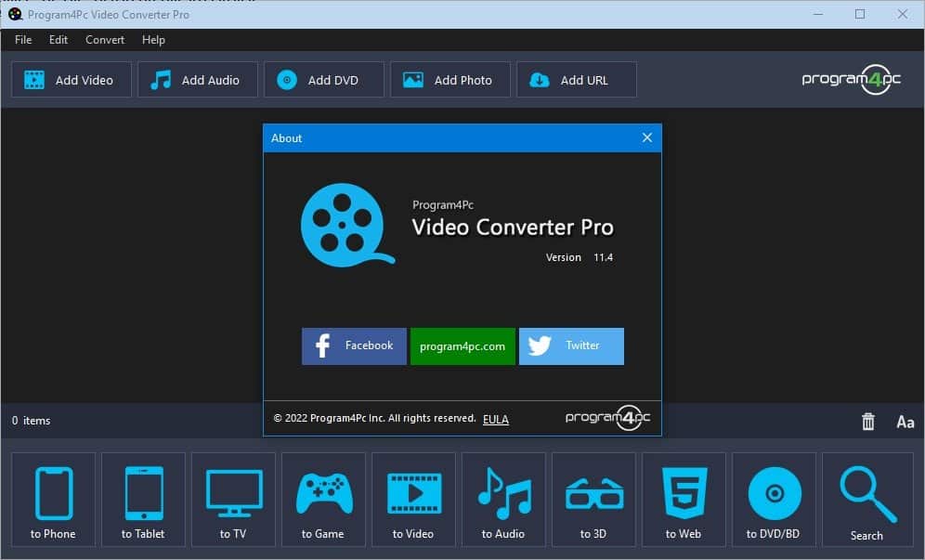Click the Aa rename icon
Screen dimensions: 925x560
click(905, 422)
